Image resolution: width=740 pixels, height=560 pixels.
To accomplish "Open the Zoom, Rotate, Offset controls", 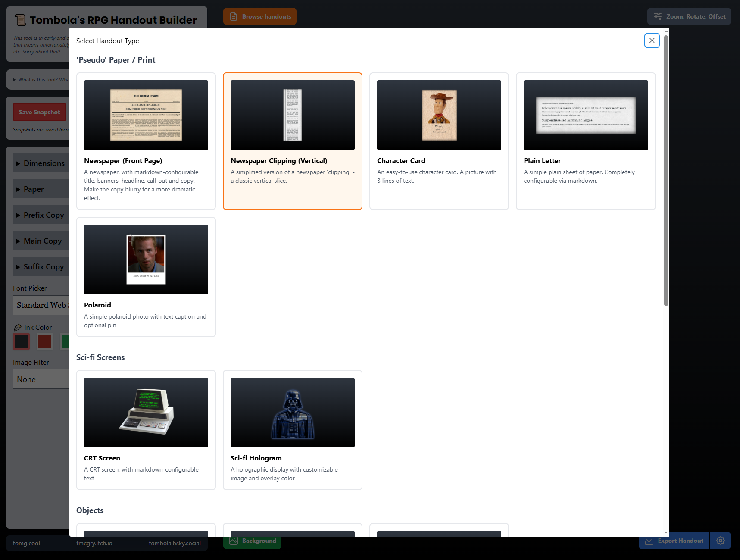I will (689, 16).
